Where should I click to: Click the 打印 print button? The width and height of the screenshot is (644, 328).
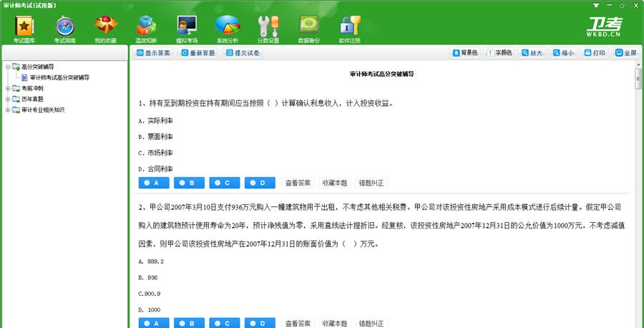[x=595, y=53]
